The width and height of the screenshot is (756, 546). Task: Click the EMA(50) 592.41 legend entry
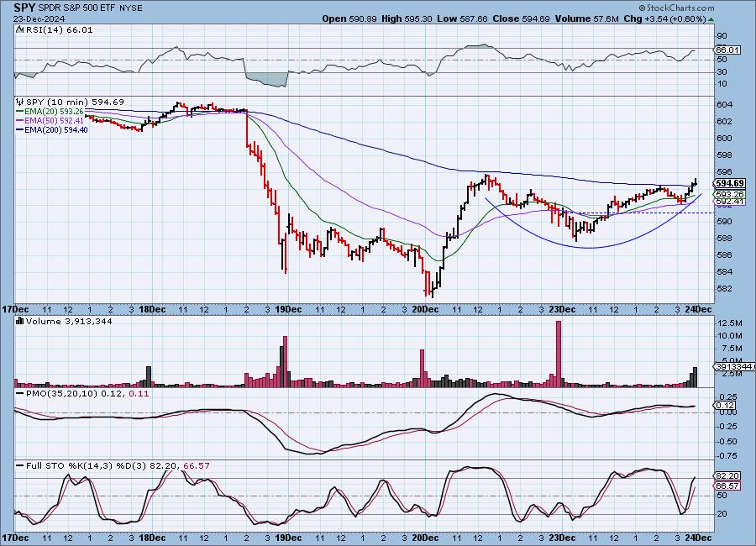pyautogui.click(x=54, y=121)
